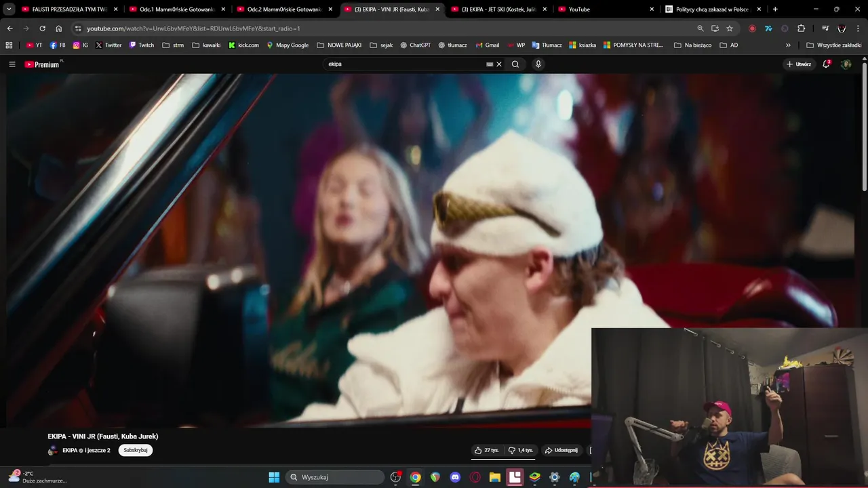Share video with Udostępnij button
Image resolution: width=868 pixels, height=488 pixels.
tap(561, 450)
